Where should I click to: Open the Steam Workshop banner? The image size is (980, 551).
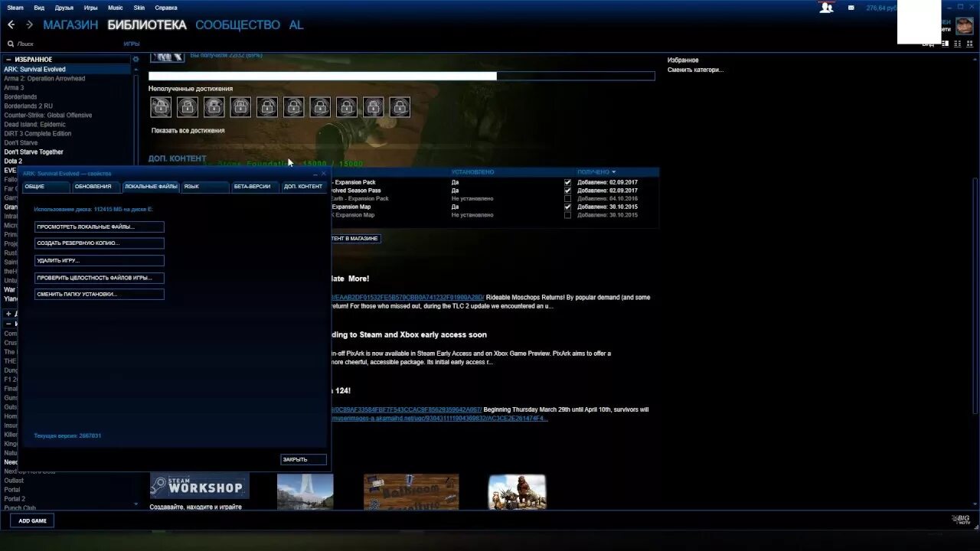pos(199,486)
